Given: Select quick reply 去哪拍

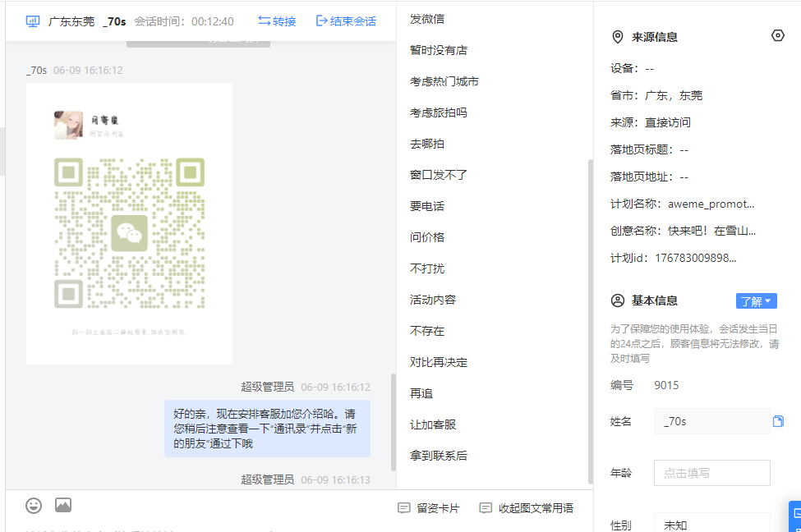Looking at the screenshot, I should (427, 144).
